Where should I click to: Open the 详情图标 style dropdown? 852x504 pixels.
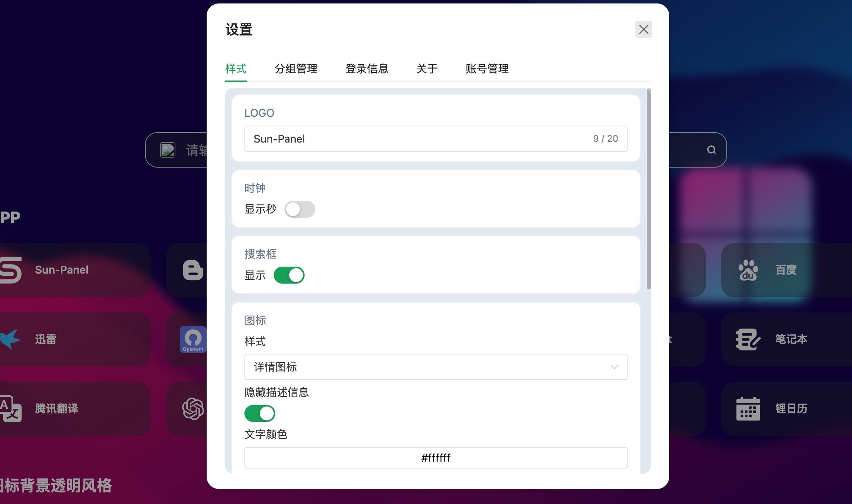436,367
